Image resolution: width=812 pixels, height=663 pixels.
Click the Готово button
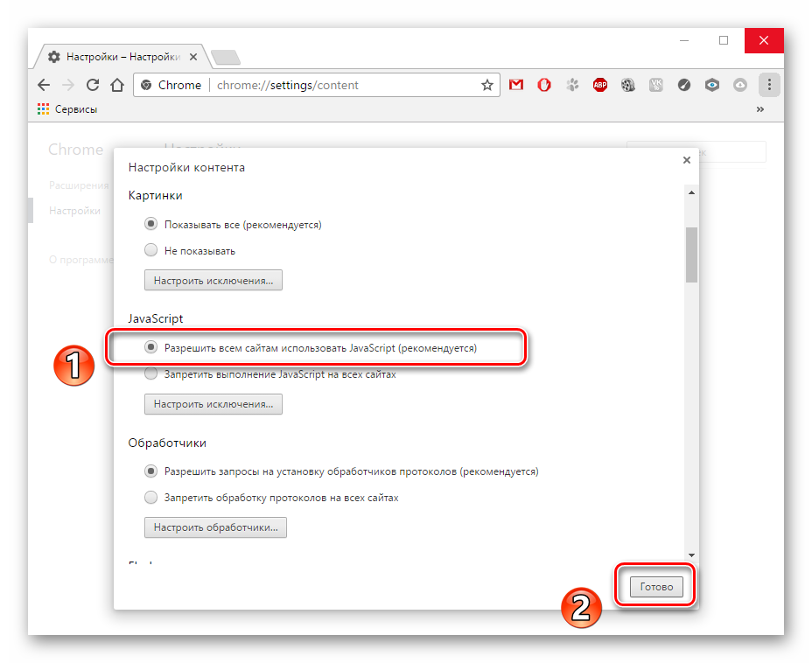point(656,586)
